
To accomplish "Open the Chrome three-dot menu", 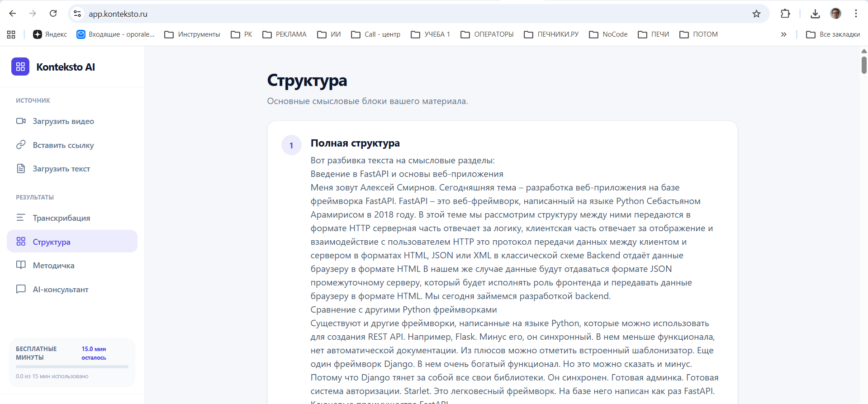I will [856, 14].
